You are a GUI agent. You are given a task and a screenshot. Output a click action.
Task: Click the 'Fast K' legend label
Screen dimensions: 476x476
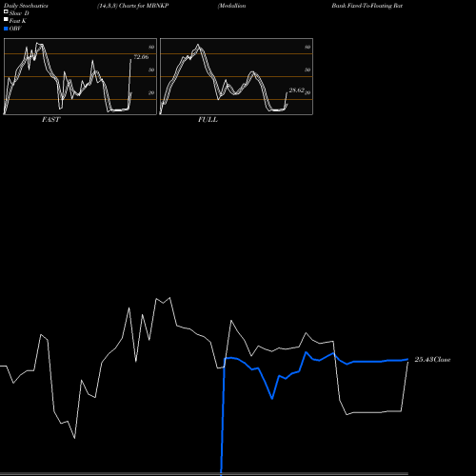18,21
